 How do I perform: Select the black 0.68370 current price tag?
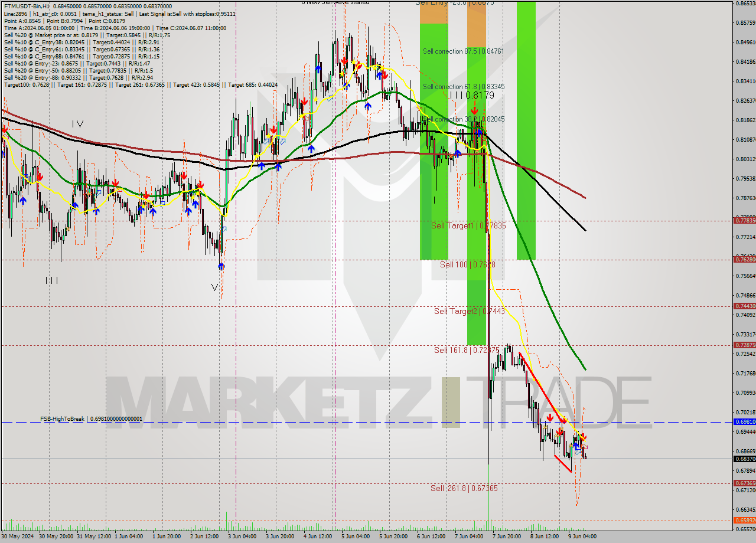[x=744, y=459]
